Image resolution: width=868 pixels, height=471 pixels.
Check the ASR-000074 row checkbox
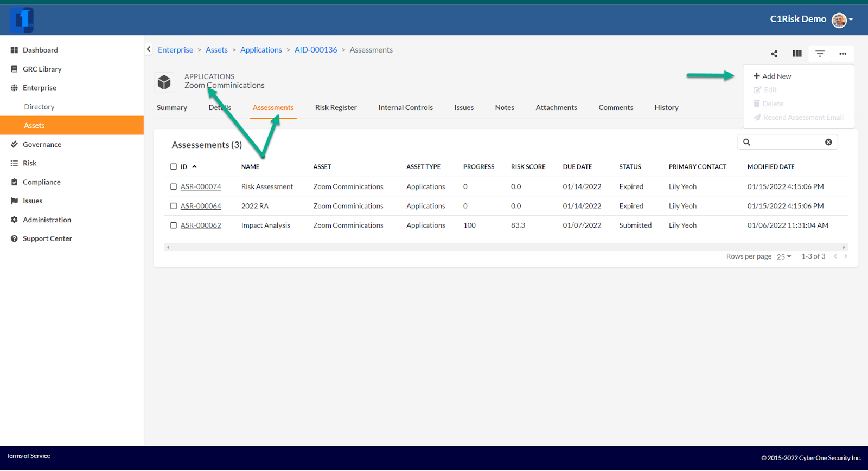pos(174,186)
